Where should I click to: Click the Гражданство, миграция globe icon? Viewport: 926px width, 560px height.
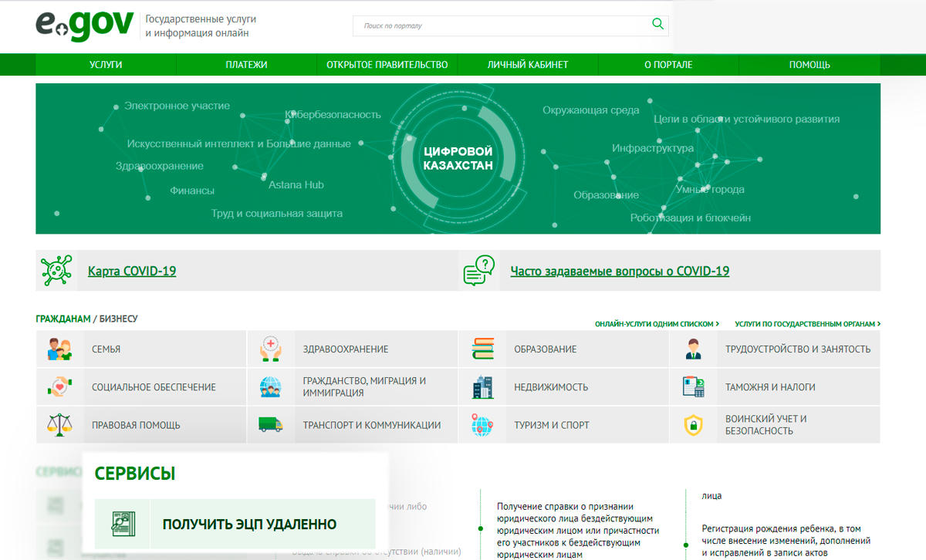coord(271,387)
